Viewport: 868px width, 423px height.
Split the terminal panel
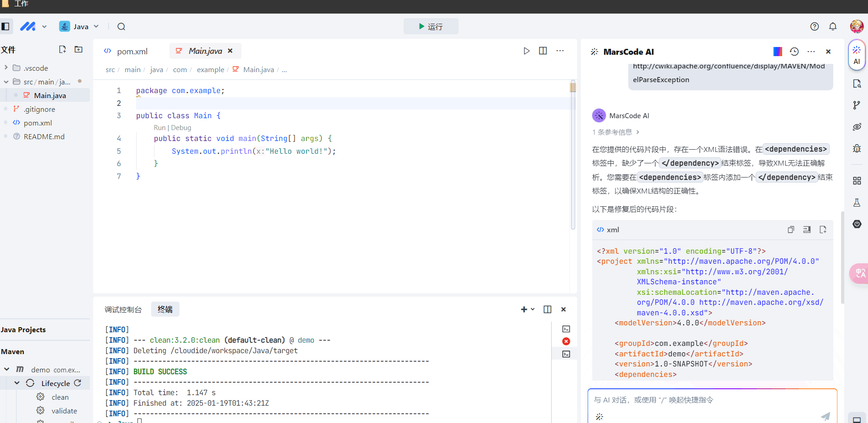(x=547, y=309)
